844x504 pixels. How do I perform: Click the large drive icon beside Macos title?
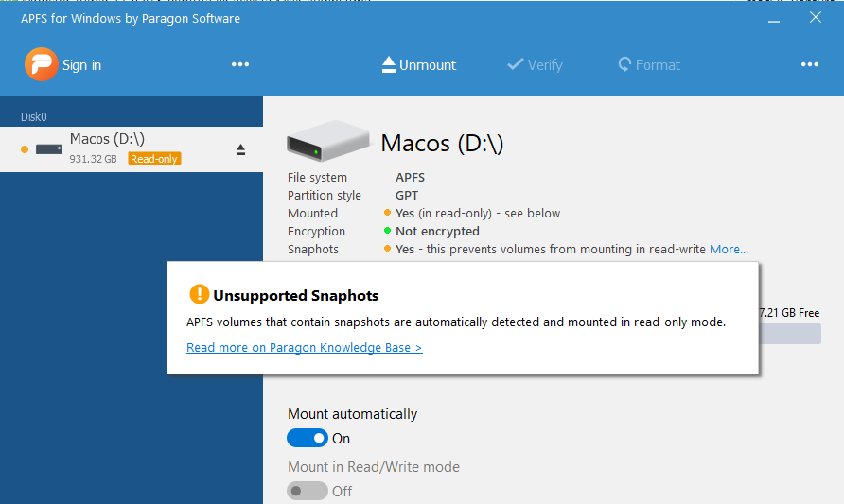click(x=327, y=141)
